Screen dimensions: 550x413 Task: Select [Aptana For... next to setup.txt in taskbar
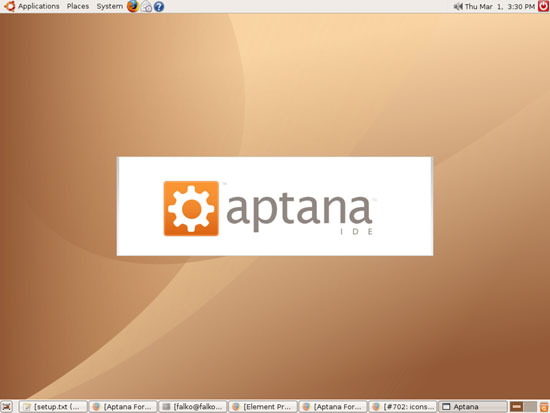123,407
